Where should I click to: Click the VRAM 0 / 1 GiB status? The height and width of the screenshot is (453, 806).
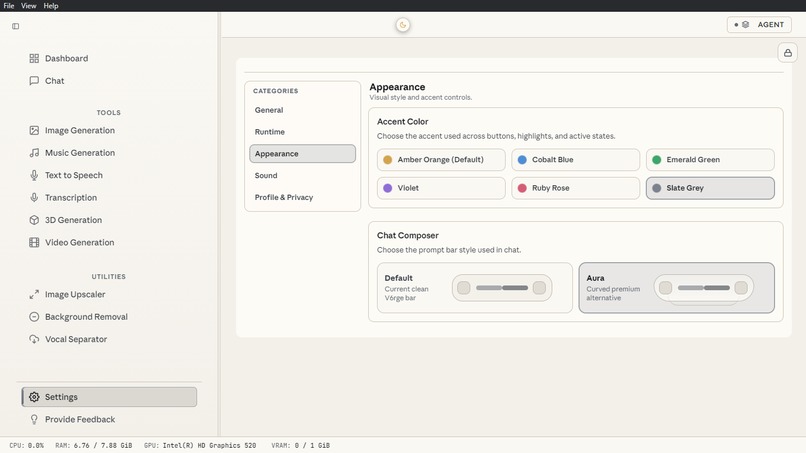(x=301, y=446)
